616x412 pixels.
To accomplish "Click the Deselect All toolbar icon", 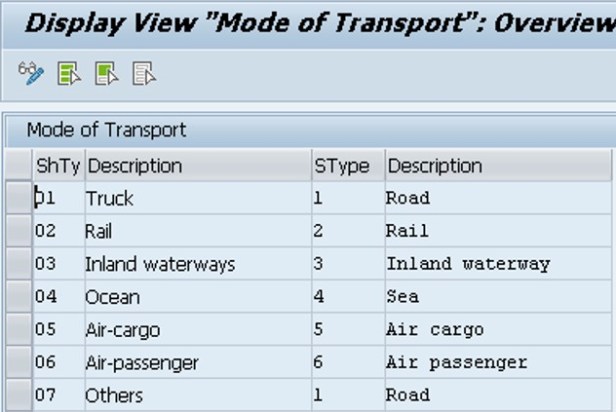I will coord(144,73).
